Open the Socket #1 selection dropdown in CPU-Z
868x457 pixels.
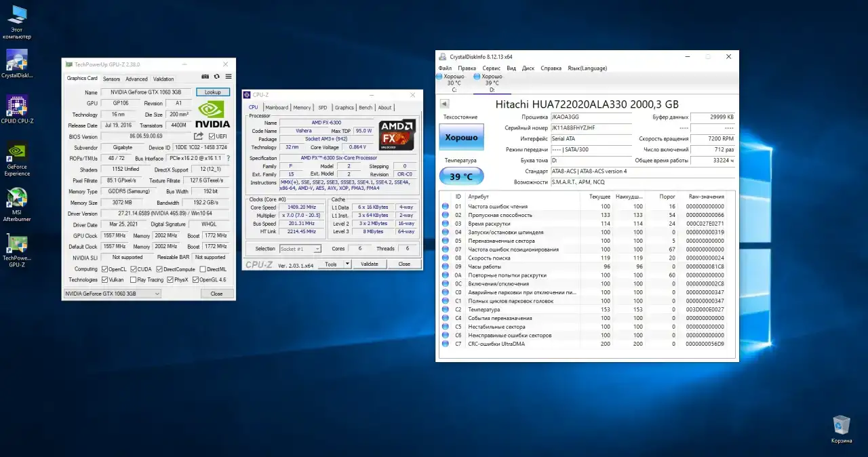[300, 249]
